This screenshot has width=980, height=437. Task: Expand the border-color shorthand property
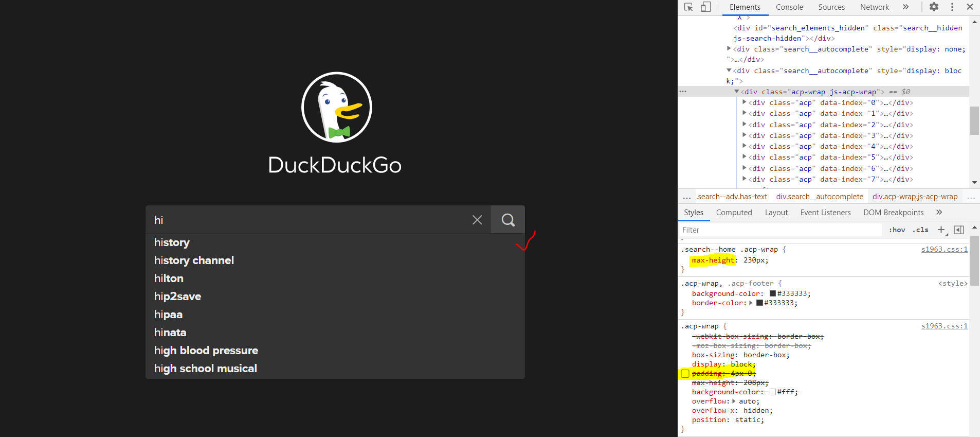[x=751, y=303]
